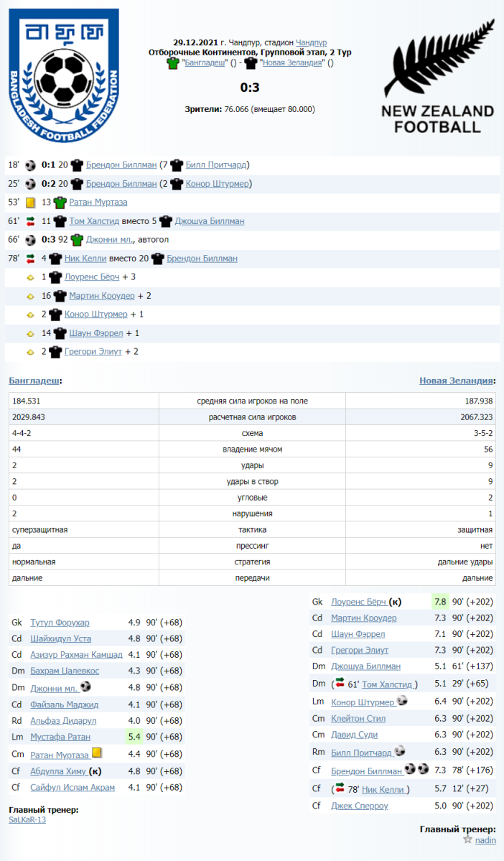504x861 pixels.
Task: Click the substitution arrows icon at 78'
Action: [30, 258]
